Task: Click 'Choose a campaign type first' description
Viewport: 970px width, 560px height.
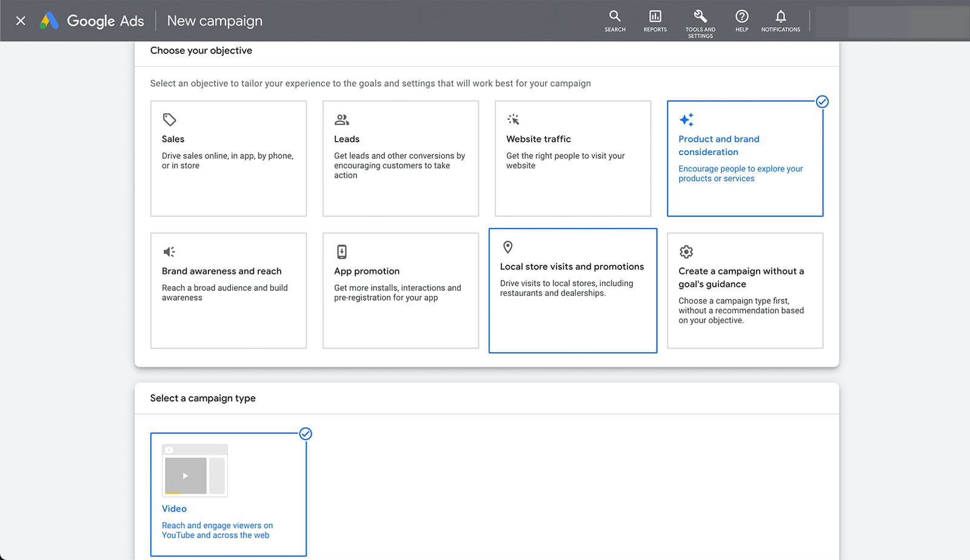Action: (x=741, y=310)
